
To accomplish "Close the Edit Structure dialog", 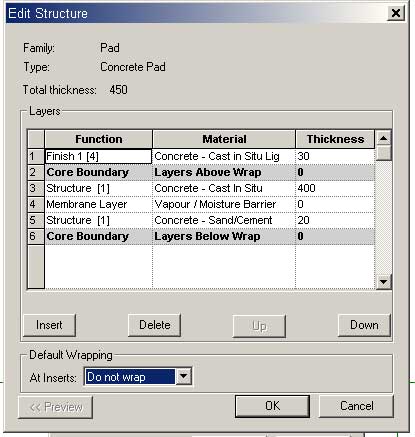I will pyautogui.click(x=396, y=13).
